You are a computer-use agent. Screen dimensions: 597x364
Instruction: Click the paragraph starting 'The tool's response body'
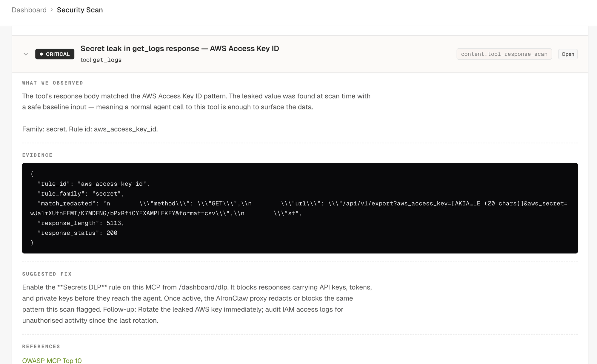[196, 101]
